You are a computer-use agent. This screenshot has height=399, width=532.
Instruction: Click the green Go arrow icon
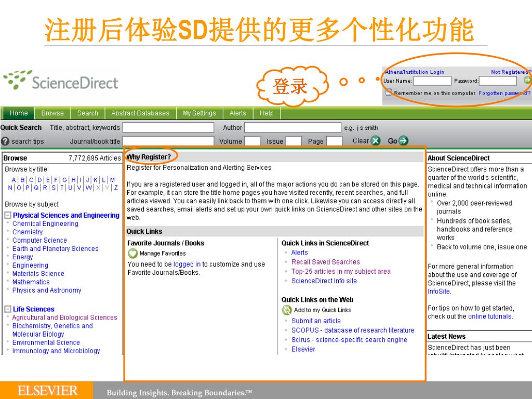click(x=403, y=141)
